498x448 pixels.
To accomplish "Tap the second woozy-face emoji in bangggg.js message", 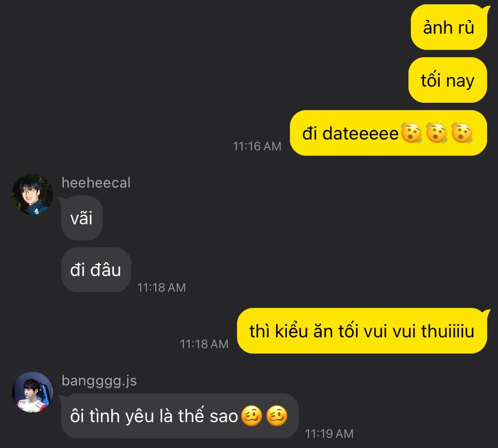I will 277,416.
